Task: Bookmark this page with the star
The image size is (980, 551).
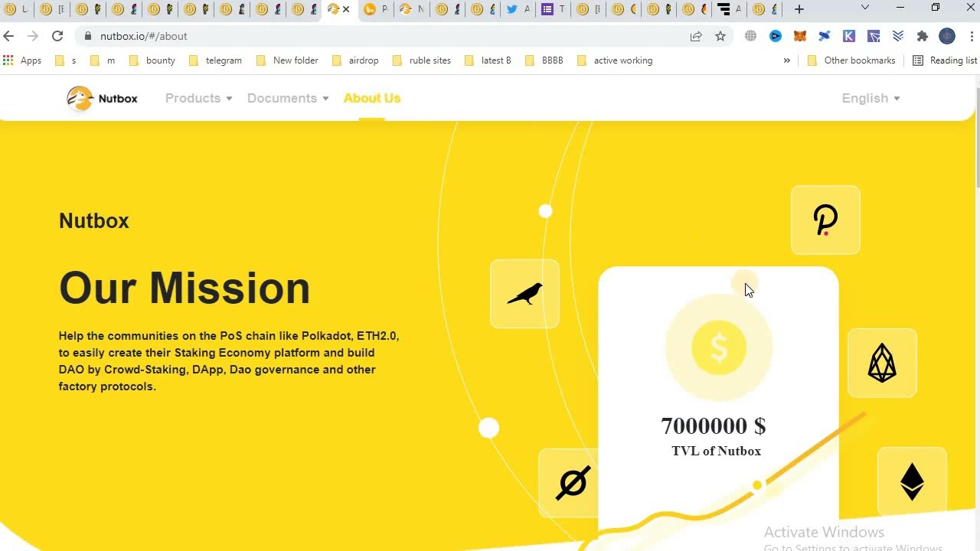Action: (x=720, y=36)
